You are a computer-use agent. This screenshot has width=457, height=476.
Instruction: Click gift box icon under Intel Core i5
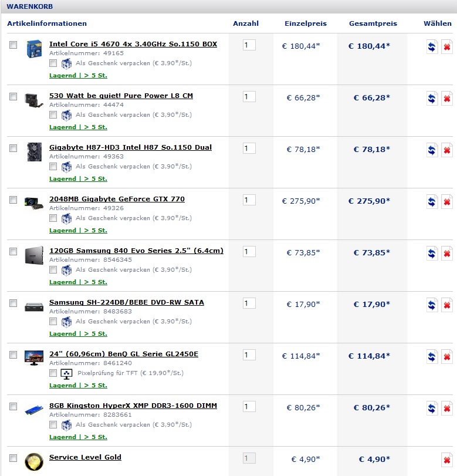(66, 63)
